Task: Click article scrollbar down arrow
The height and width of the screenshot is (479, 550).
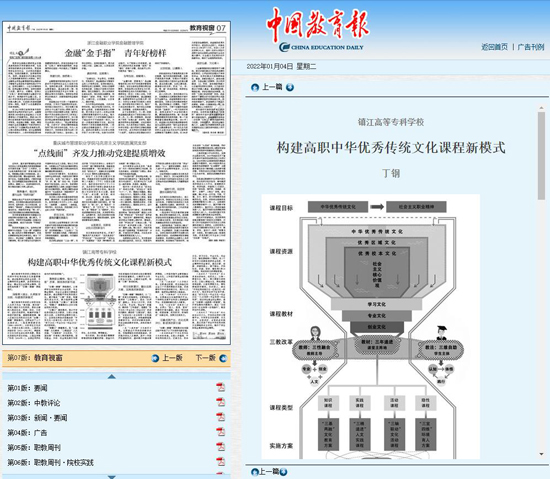Action: tap(542, 454)
